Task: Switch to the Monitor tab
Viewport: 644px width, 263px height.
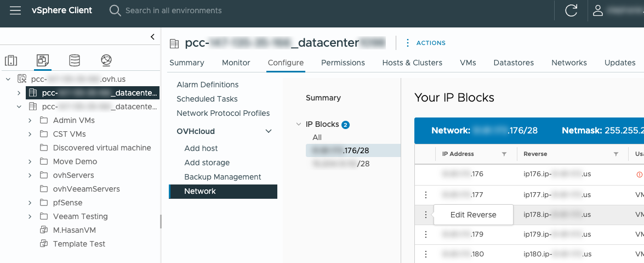Action: click(236, 63)
